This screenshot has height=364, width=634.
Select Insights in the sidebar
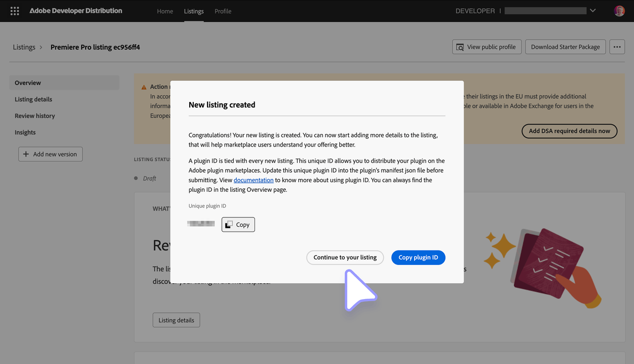pyautogui.click(x=25, y=132)
